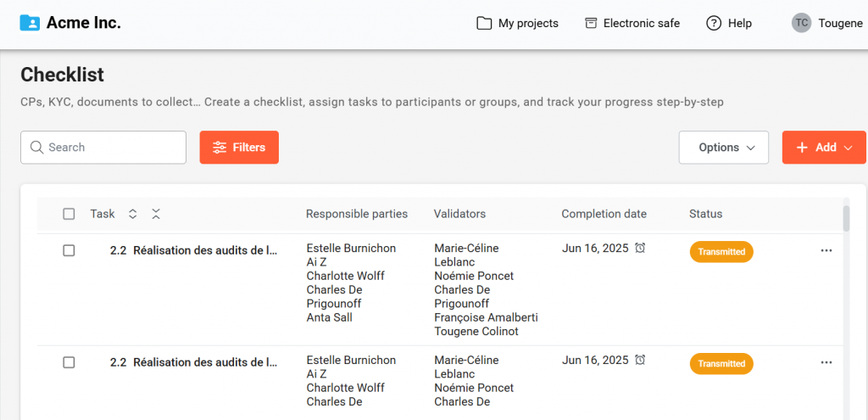Click the My projects folder icon
The image size is (868, 420).
point(484,23)
